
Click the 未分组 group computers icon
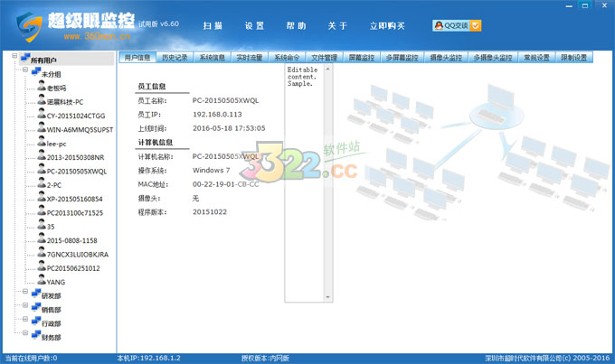tap(36, 72)
